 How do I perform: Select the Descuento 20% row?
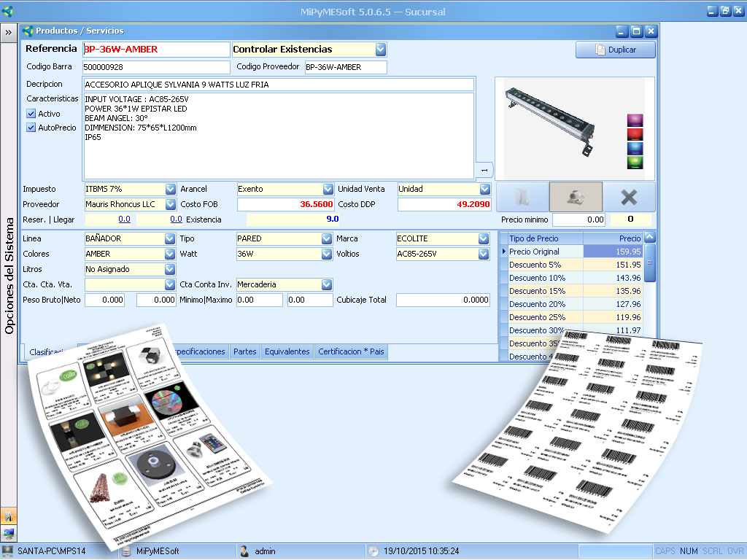pos(572,304)
